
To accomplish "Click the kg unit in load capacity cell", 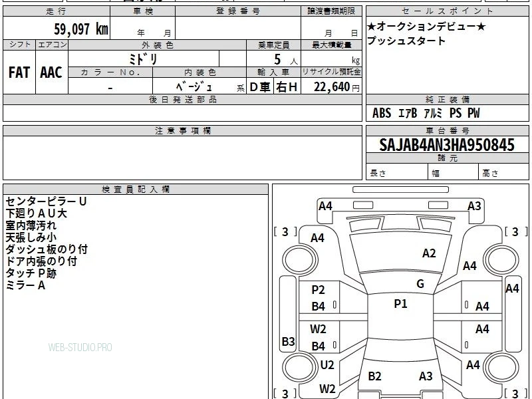I will point(356,61).
